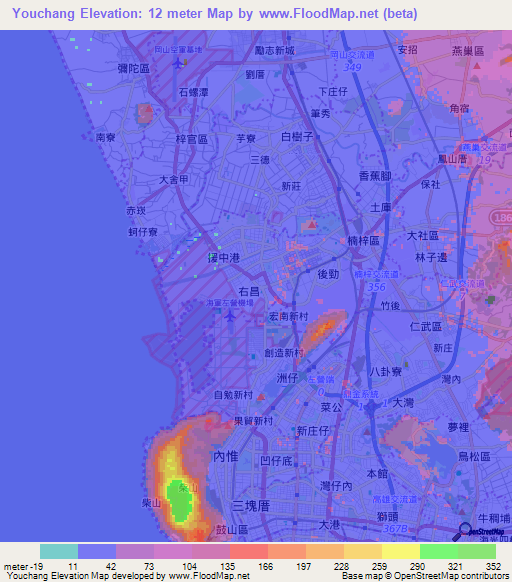Click the 白樹子 place label
This screenshot has width=512, height=582.
297,137
